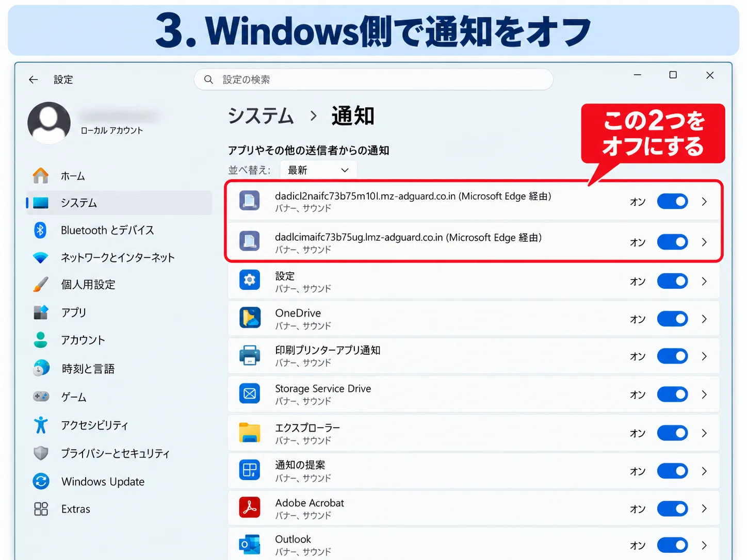
Task: Turn off dadicl2naifc73b75m10l notifications toggle
Action: click(672, 202)
